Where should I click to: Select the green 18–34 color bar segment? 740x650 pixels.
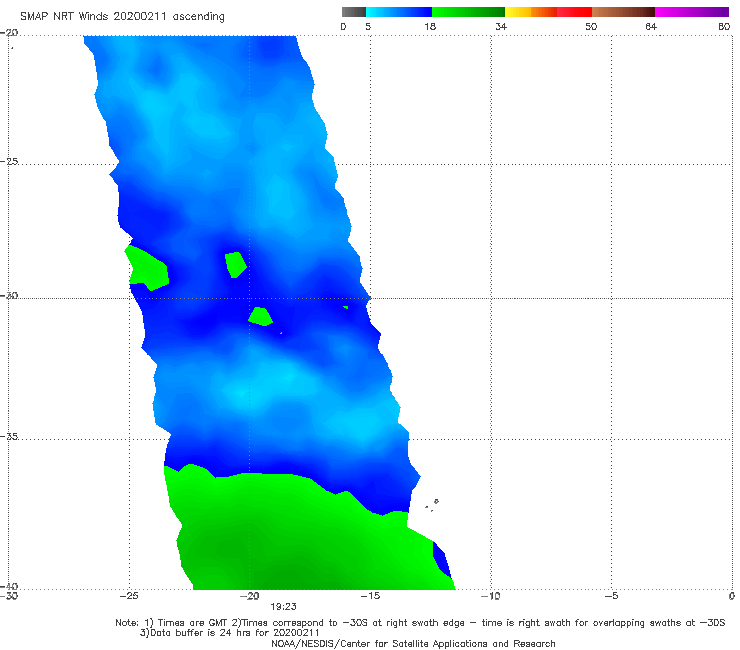(x=469, y=12)
